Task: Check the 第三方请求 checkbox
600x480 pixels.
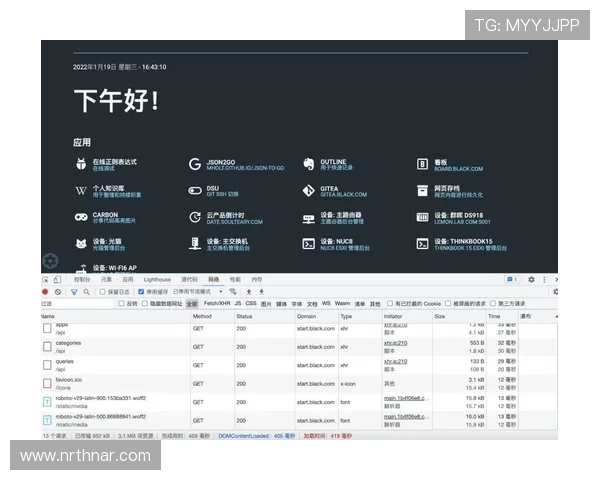Action: tap(493, 304)
